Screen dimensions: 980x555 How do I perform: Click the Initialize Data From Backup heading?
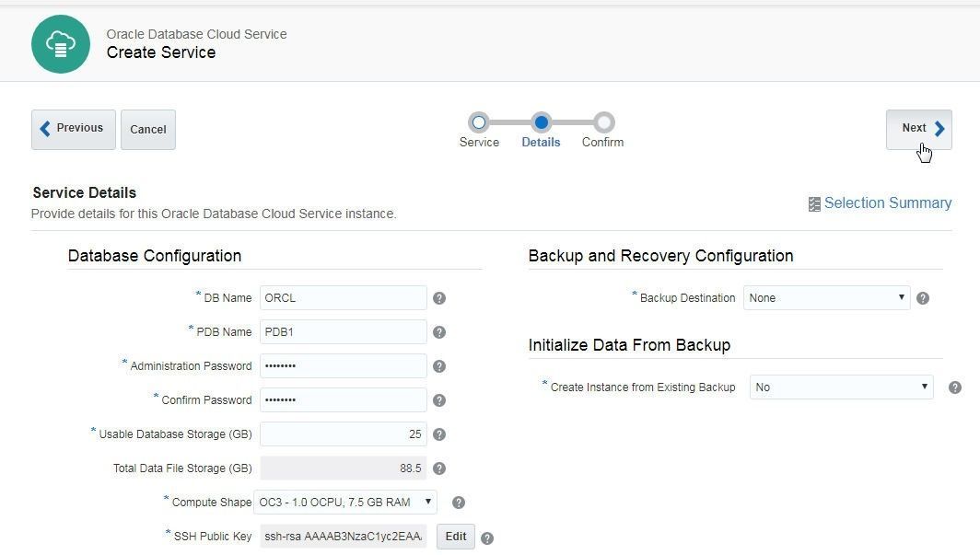click(x=629, y=345)
